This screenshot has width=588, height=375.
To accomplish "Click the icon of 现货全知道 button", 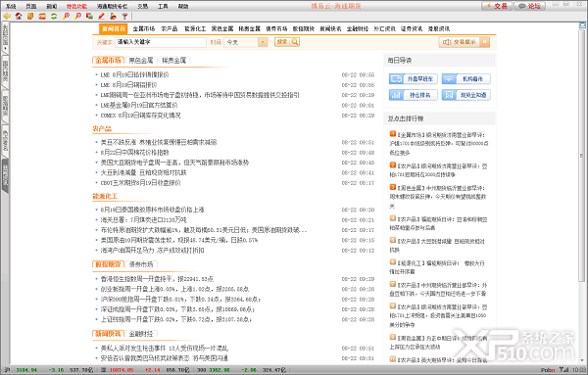I will tap(449, 95).
